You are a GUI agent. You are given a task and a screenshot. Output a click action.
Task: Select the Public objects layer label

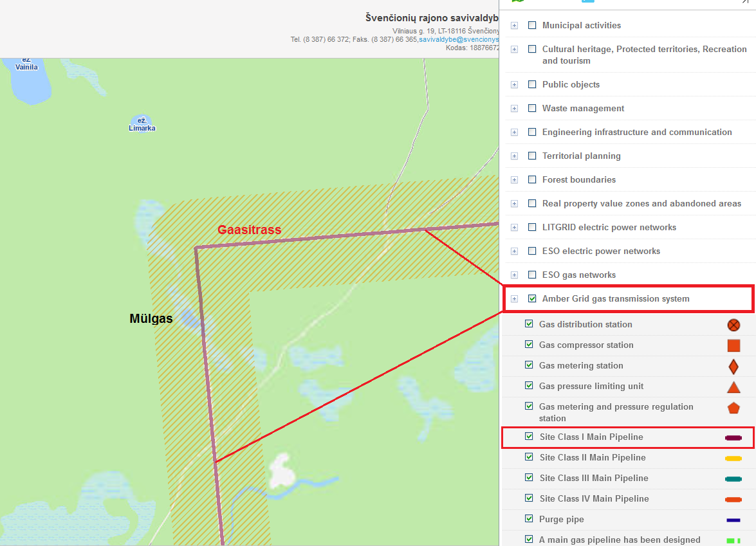click(571, 84)
